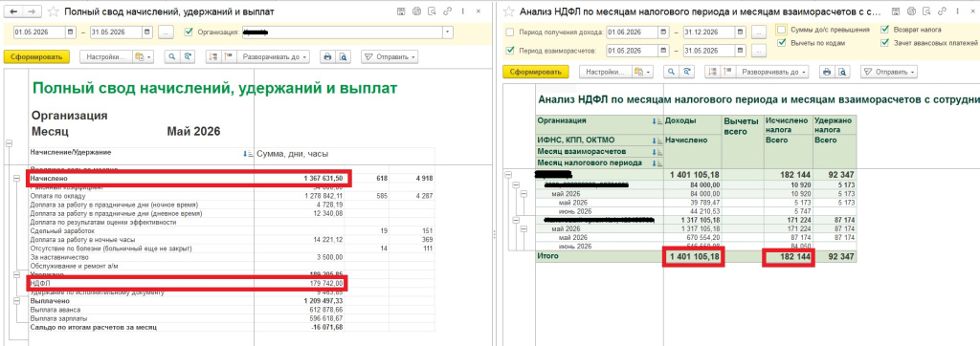
Task: Open calendar for end date 31.05.2026 in Полный свод
Action: [146, 32]
